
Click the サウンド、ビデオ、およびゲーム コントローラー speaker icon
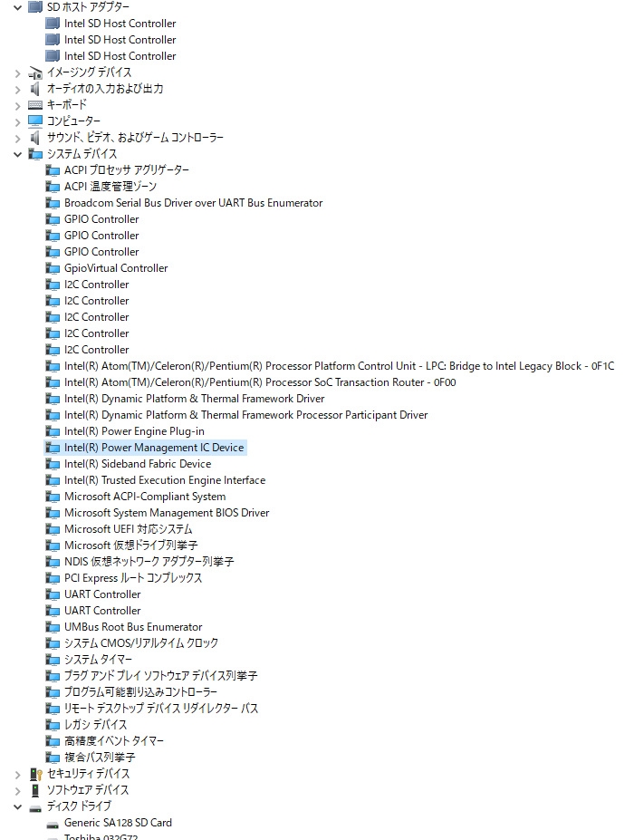click(34, 138)
